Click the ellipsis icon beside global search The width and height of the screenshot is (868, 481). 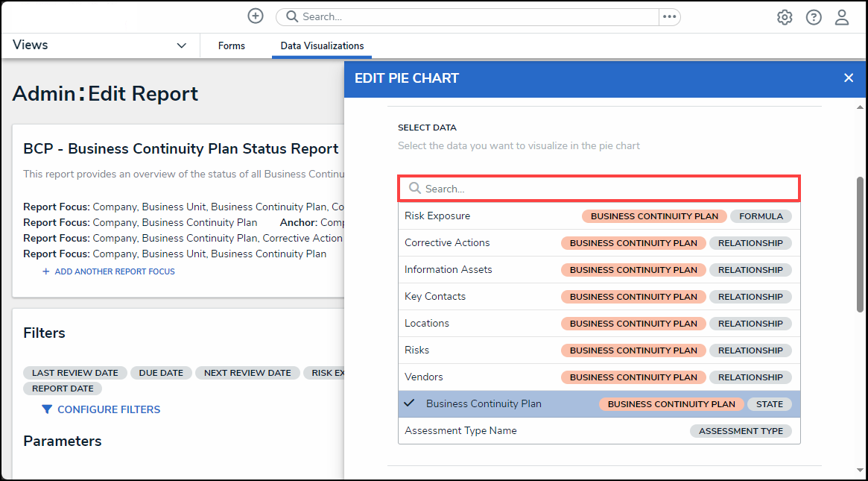coord(669,16)
